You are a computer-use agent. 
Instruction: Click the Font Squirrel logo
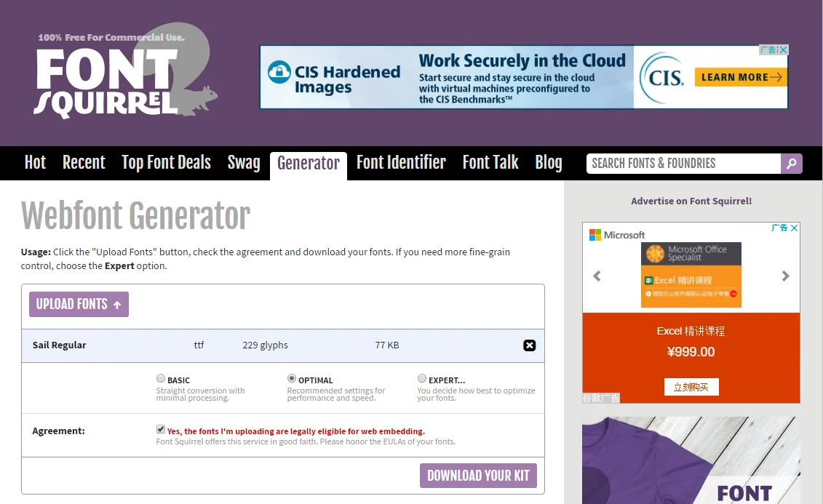(116, 79)
